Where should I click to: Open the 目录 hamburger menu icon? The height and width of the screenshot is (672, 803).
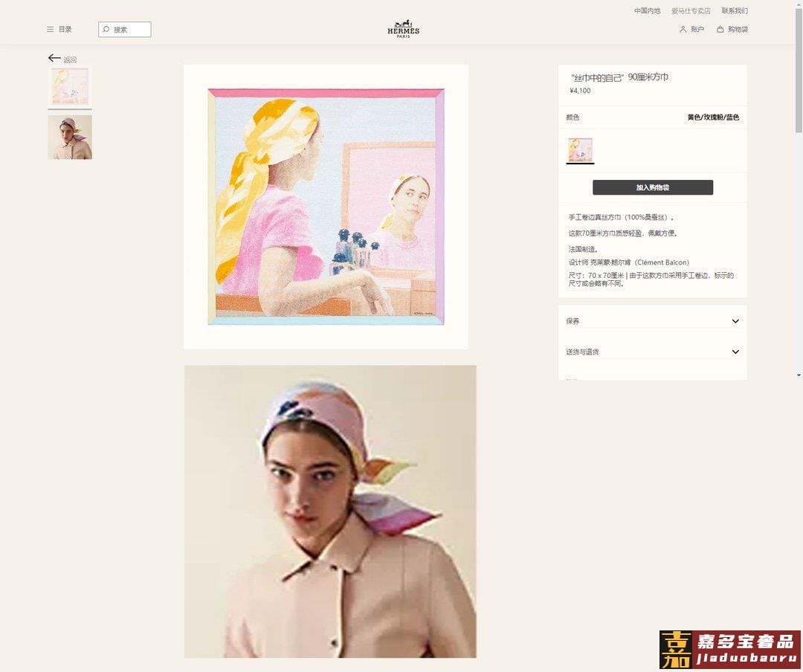tap(51, 30)
